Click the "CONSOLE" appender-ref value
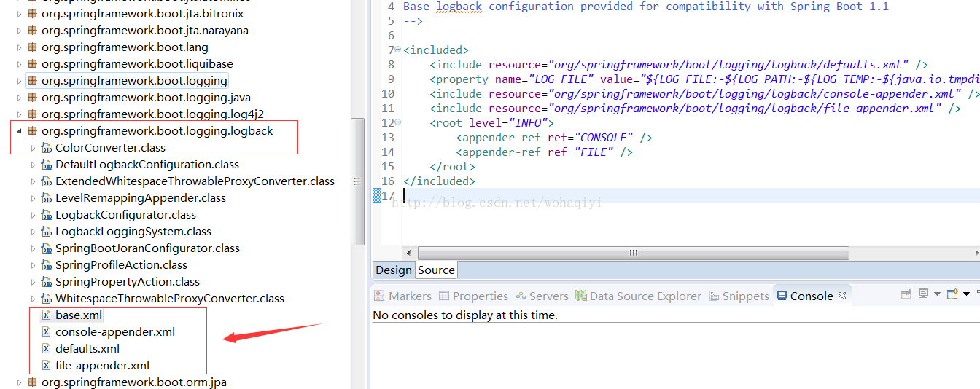 (604, 137)
